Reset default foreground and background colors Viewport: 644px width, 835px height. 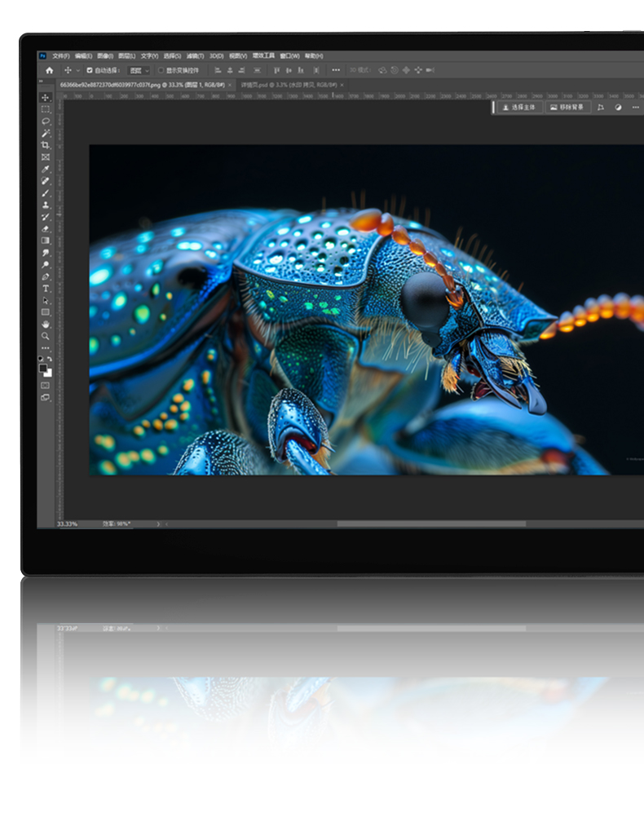click(x=41, y=359)
